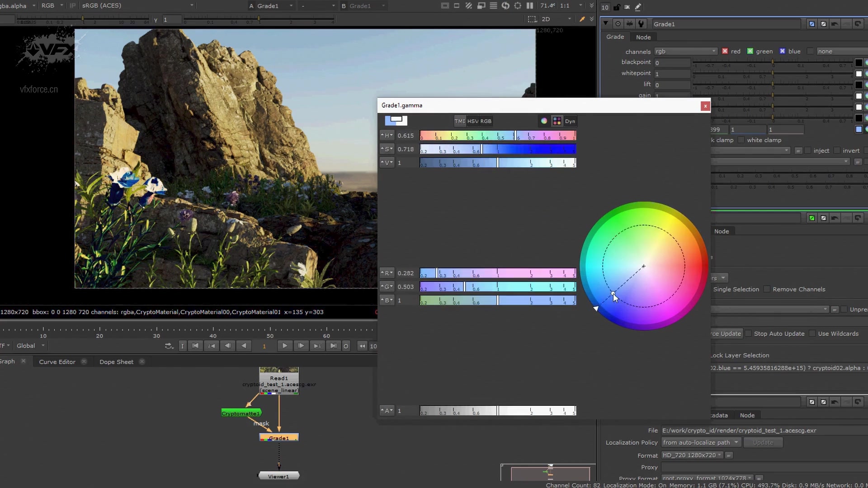Open the Localization Policy dropdown
868x488 pixels.
point(700,442)
